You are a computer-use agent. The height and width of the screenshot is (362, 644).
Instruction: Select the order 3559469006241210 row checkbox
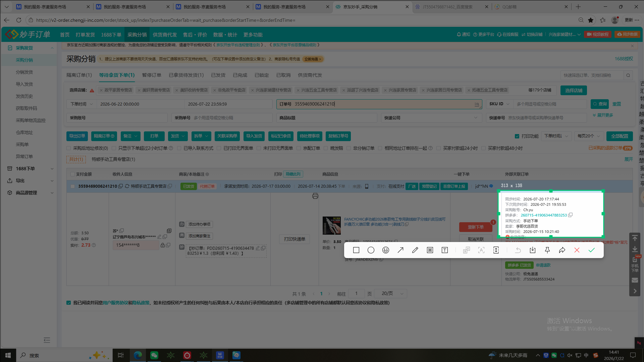[72, 186]
